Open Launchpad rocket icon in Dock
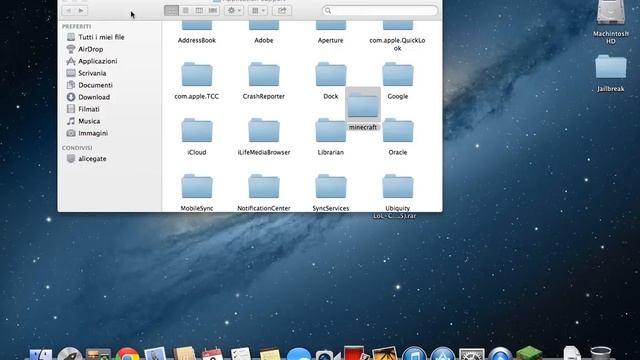Viewport: 640px width, 360px height. pos(69,354)
